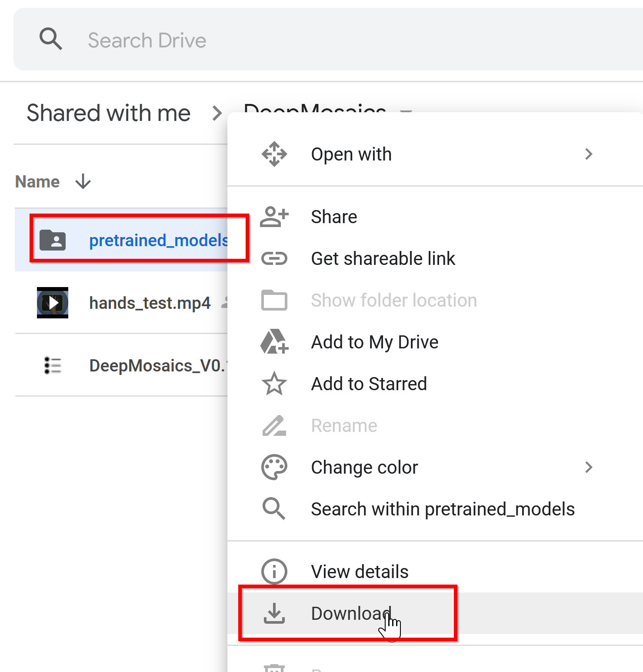Image resolution: width=643 pixels, height=672 pixels.
Task: Sort by Name column header
Action: (x=37, y=182)
